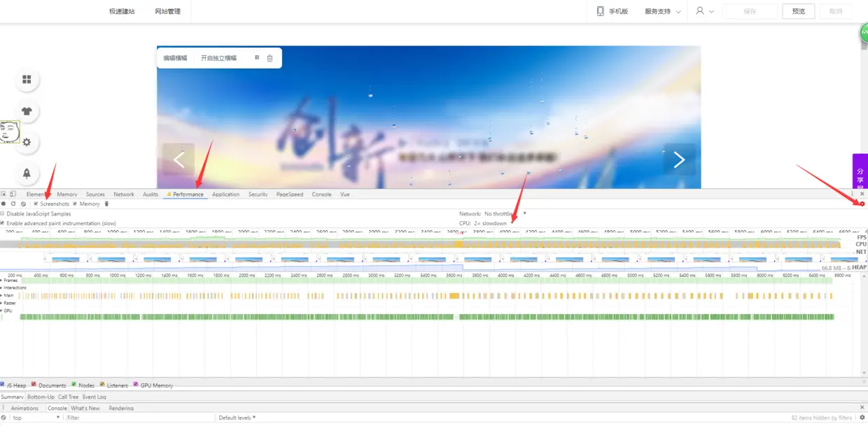Toggle the Listeners checkbox
The image size is (868, 426).
(102, 384)
